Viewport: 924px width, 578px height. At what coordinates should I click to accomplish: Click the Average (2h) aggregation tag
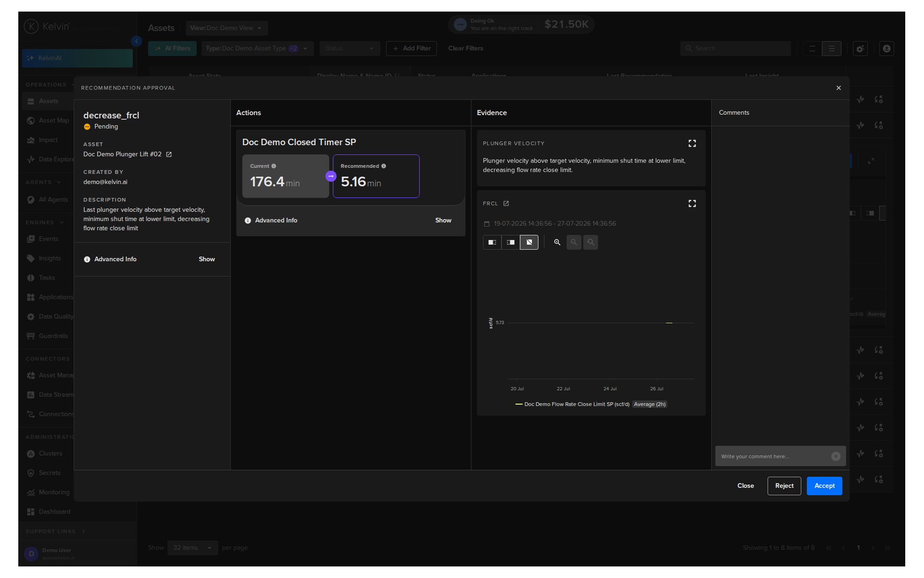pyautogui.click(x=650, y=404)
